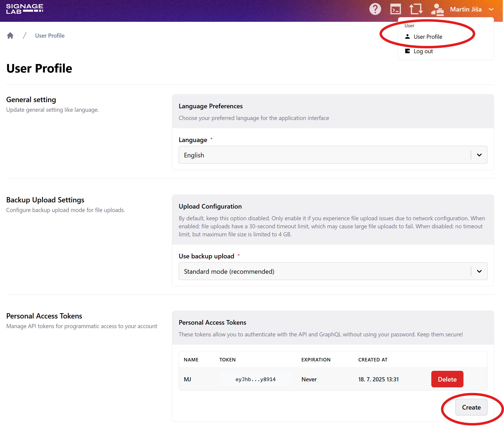Open the help question mark icon

(x=375, y=9)
